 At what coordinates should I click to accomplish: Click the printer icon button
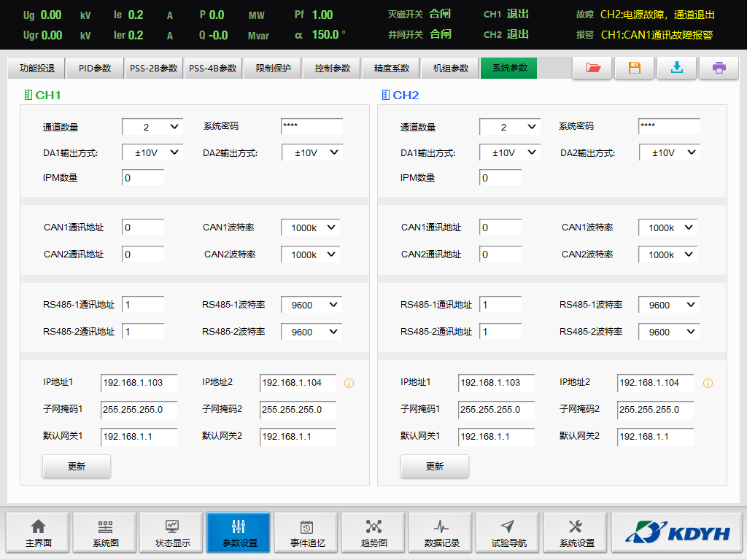pos(719,68)
